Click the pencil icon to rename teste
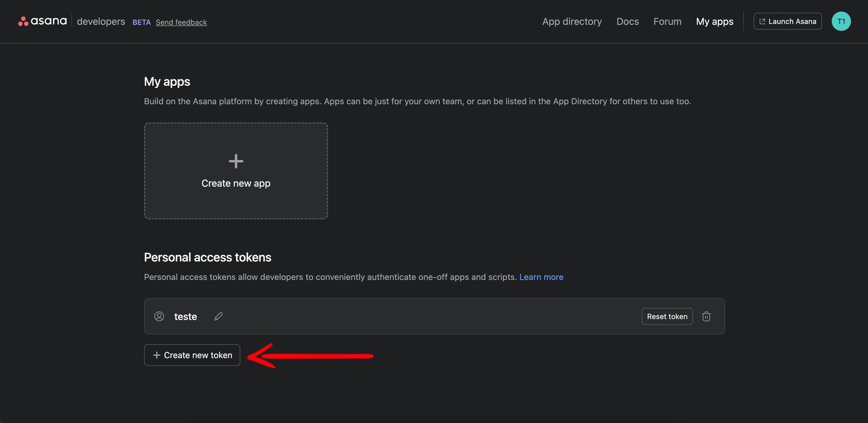 218,316
